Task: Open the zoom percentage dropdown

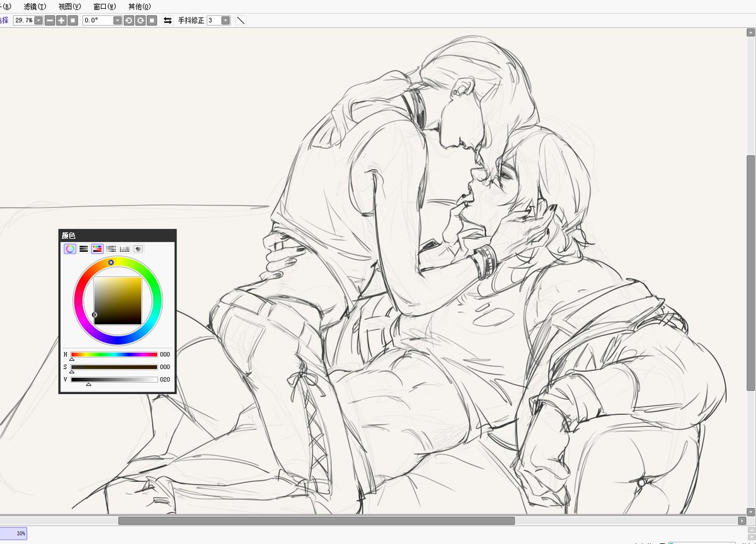Action: 38,20
